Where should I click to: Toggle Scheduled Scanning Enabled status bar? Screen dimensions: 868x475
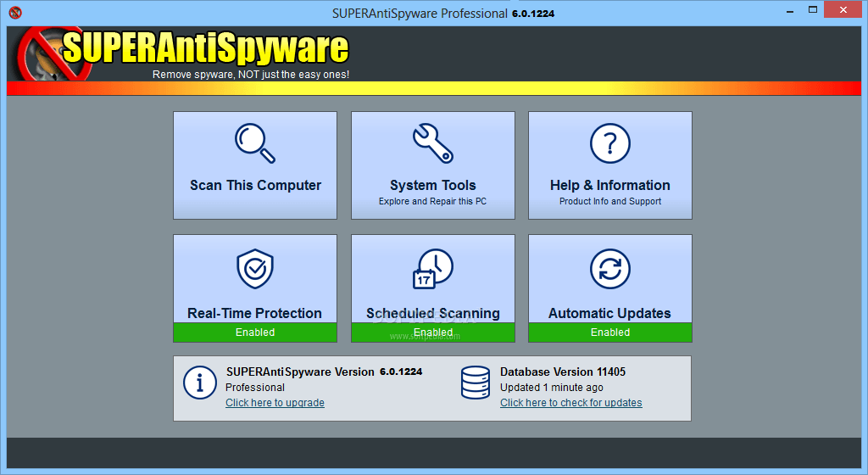pos(433,332)
